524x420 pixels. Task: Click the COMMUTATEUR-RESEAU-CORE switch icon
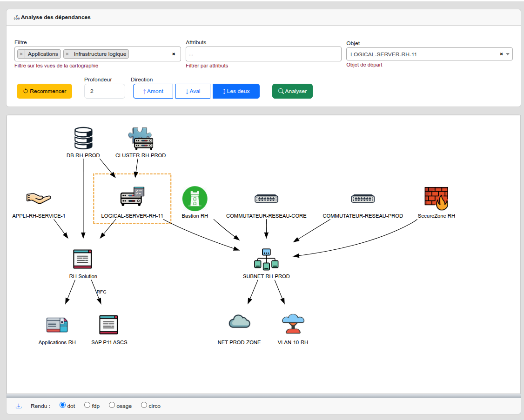point(266,199)
